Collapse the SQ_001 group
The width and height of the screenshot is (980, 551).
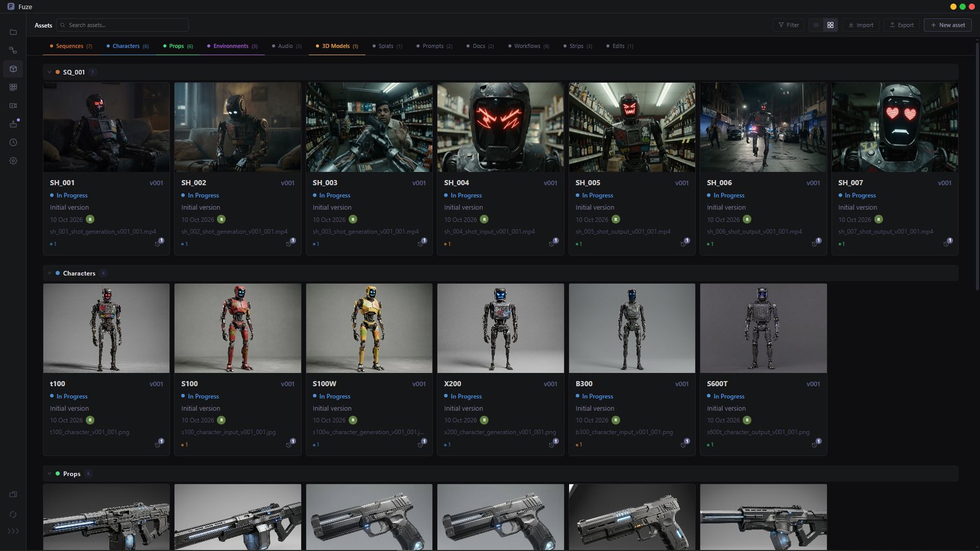click(x=50, y=72)
